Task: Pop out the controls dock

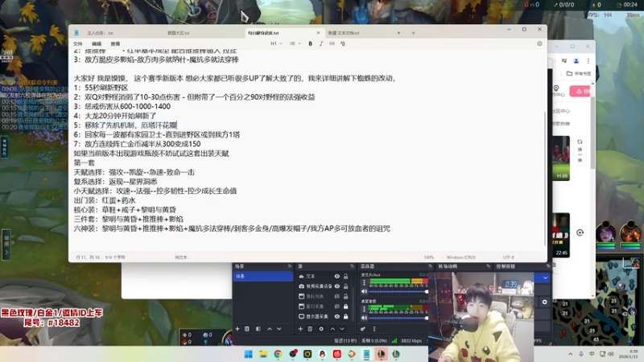Action: 548,266
